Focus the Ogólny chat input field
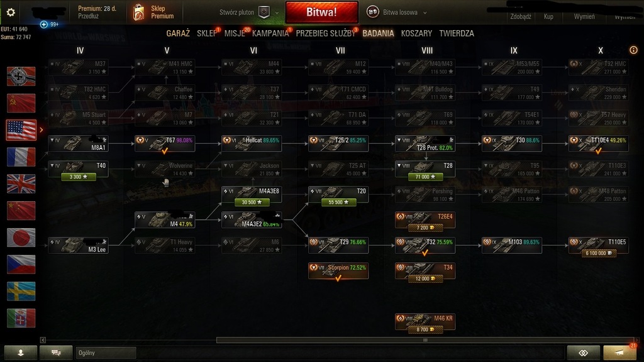Viewport: 644px width, 362px height. point(106,353)
